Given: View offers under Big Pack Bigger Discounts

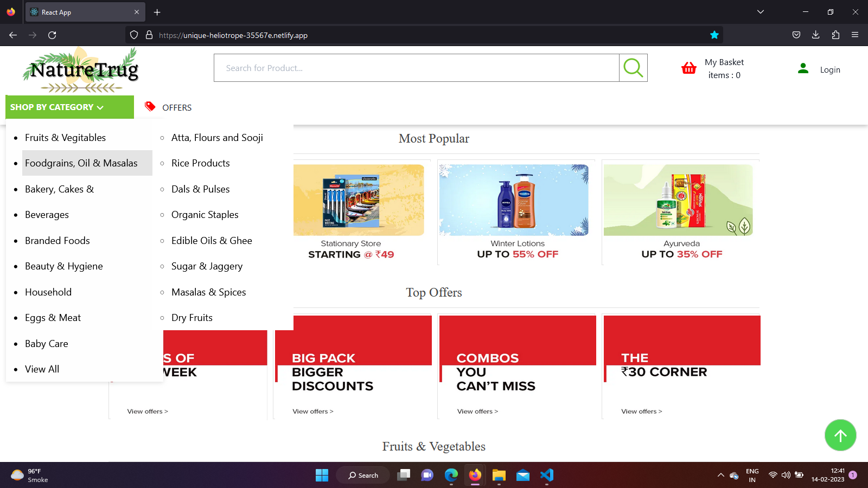Looking at the screenshot, I should tap(313, 412).
